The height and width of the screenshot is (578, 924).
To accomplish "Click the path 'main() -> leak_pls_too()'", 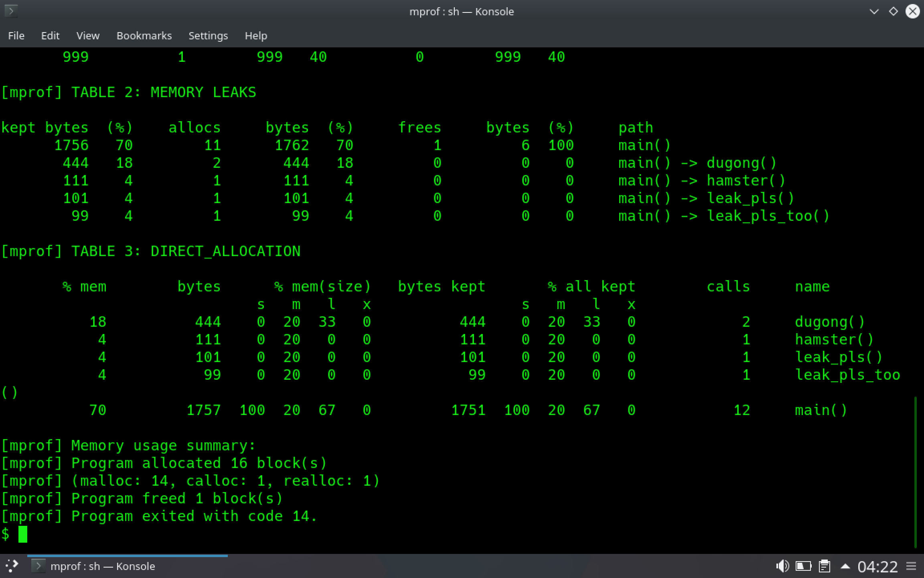I will click(724, 216).
